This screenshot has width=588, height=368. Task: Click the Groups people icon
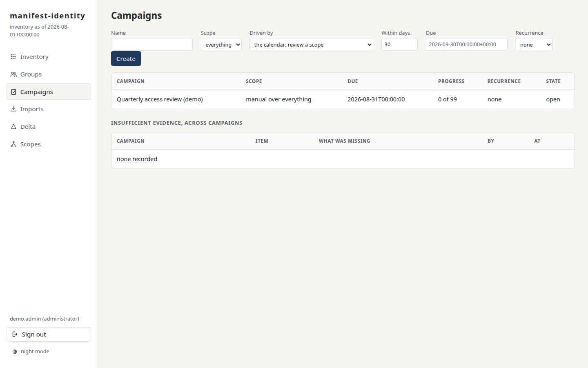click(x=13, y=74)
